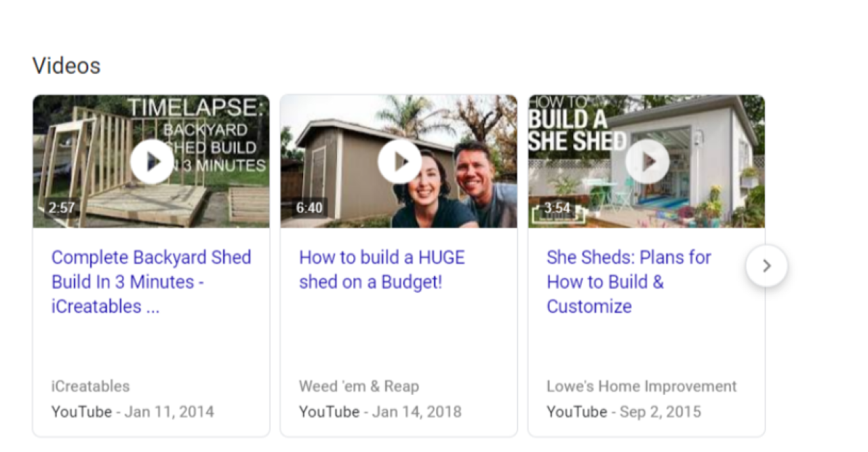Screen dimensions: 868x452
Task: Click 'BUILD A SHE SHED' thumbnail text
Action: 577,129
